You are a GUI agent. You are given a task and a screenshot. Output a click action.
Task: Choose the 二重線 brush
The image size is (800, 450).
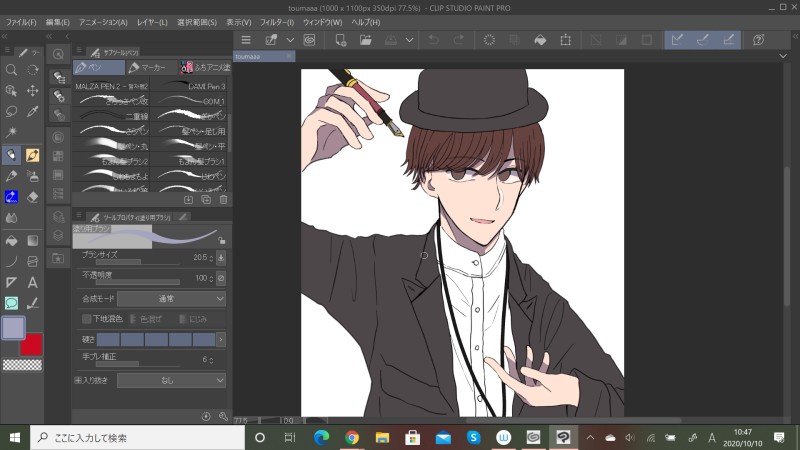(112, 116)
